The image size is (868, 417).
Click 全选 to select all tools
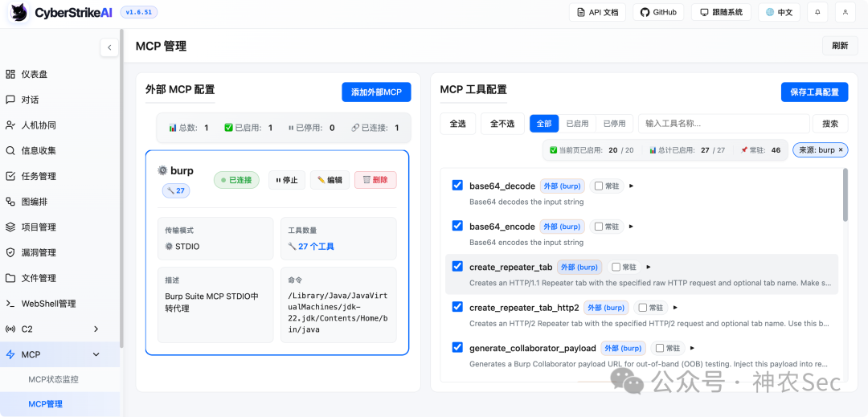coord(458,124)
